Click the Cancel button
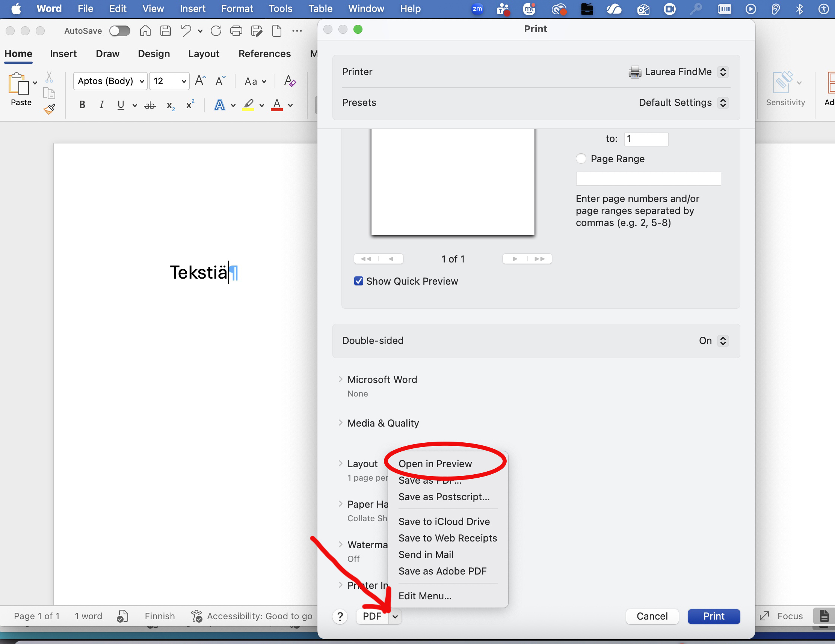835x644 pixels. pos(652,616)
